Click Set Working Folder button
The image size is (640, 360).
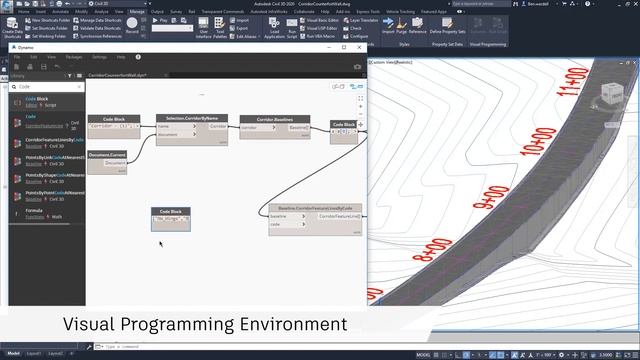[45, 36]
